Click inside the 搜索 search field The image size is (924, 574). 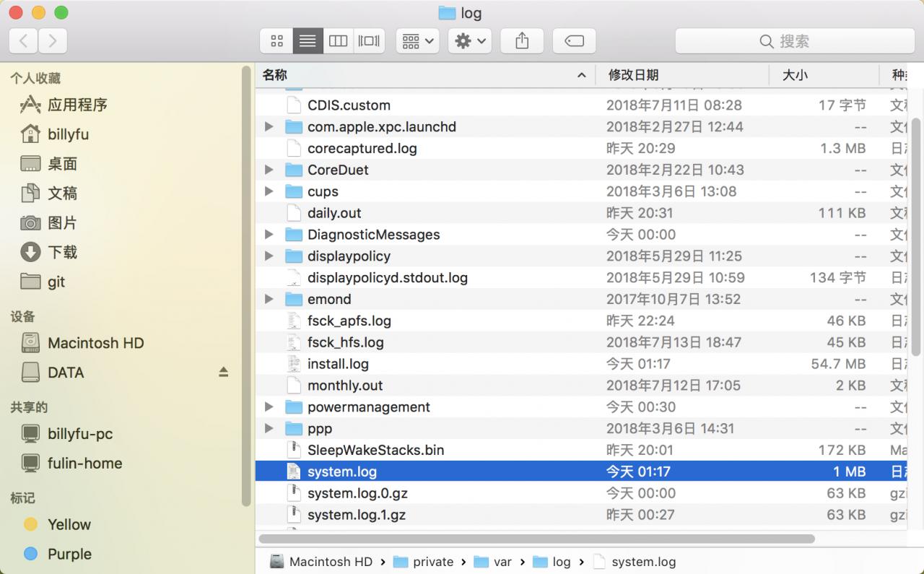point(794,41)
